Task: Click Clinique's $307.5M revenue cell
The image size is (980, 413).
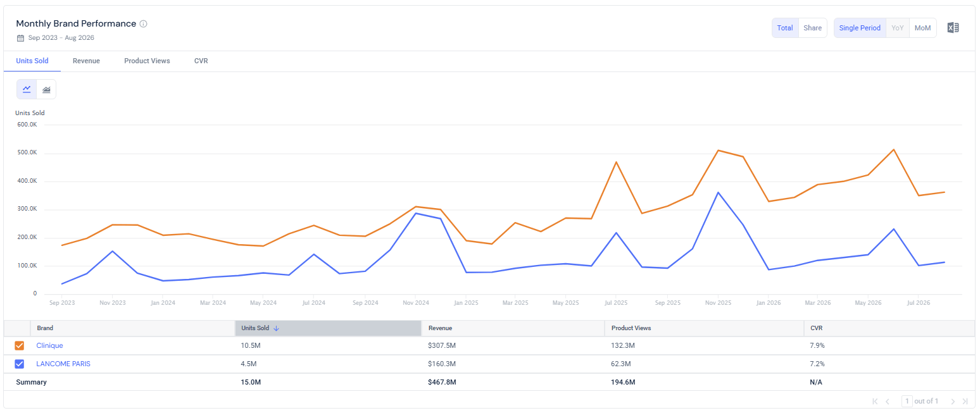Action: click(442, 345)
